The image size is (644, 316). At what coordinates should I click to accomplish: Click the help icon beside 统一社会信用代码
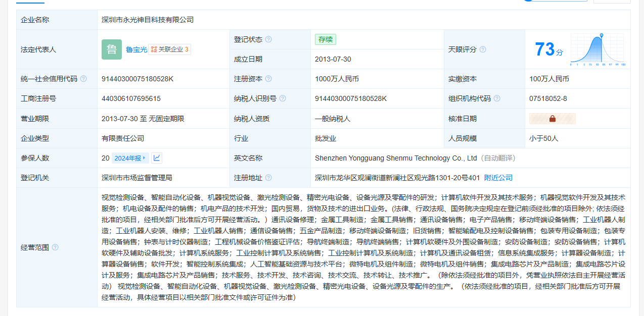[83, 79]
